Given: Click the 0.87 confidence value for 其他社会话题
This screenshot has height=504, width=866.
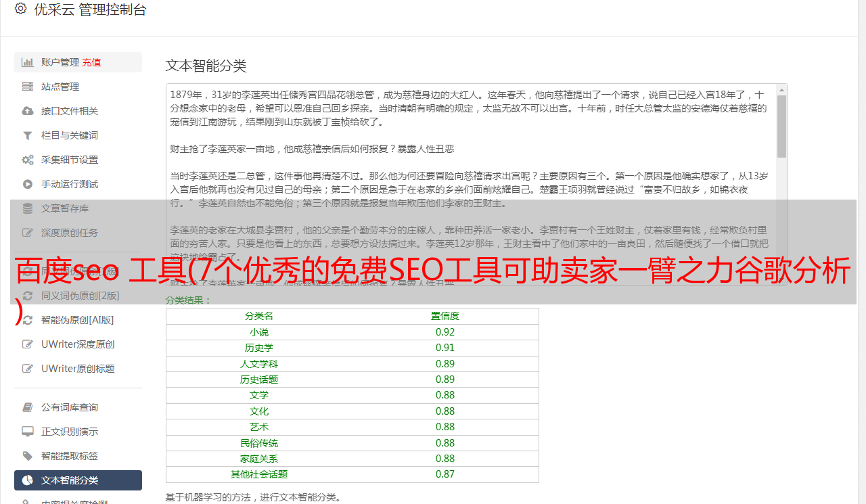Looking at the screenshot, I should point(445,474).
